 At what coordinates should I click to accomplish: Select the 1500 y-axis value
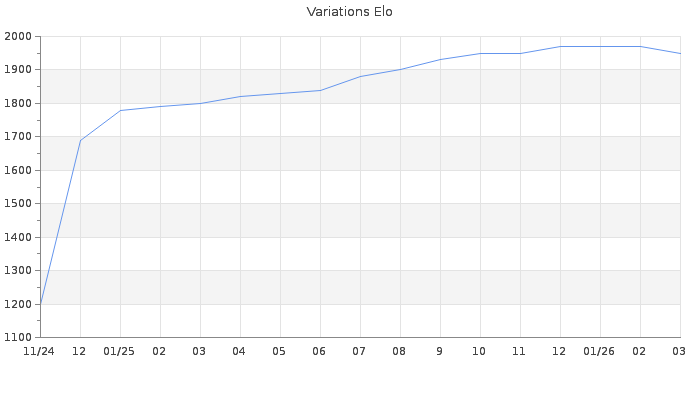pyautogui.click(x=19, y=204)
